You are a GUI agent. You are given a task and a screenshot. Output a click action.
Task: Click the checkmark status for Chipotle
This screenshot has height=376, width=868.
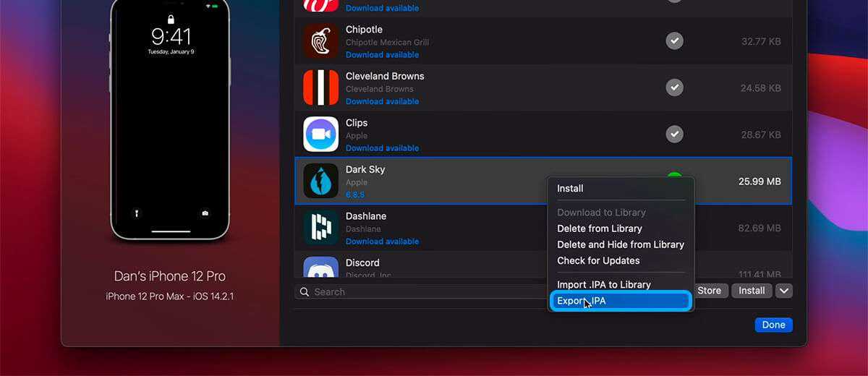[x=674, y=41]
